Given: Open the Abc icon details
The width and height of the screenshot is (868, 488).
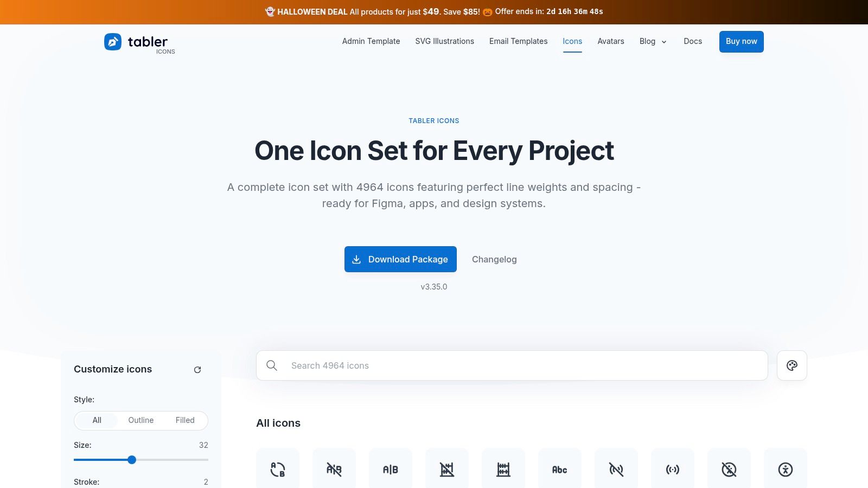Looking at the screenshot, I should tap(560, 469).
